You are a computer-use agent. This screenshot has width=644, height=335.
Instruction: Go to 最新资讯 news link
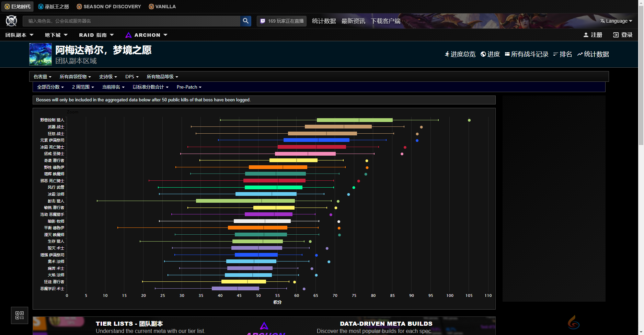(353, 21)
